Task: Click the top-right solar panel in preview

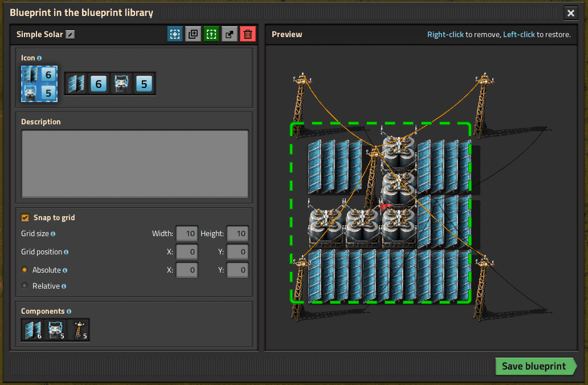Action: click(x=444, y=166)
